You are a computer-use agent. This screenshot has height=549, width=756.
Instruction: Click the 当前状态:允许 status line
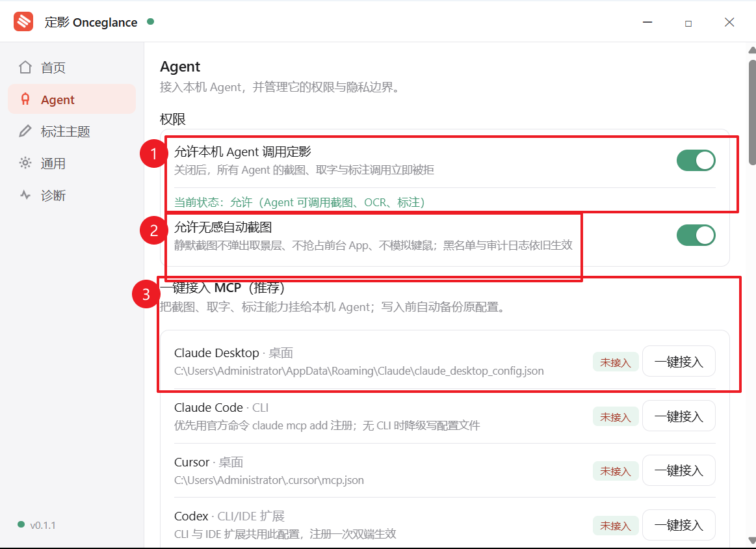pyautogui.click(x=300, y=202)
